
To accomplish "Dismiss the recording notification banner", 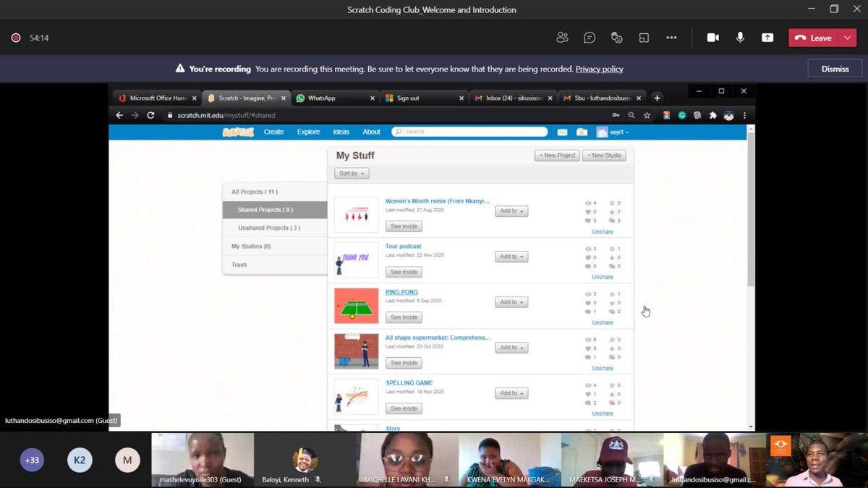I will tap(835, 69).
